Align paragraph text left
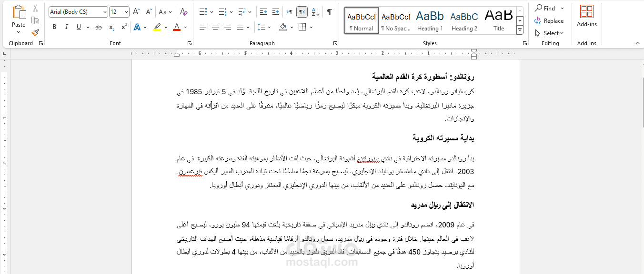Screen dimensions: 644x274 coord(203,27)
